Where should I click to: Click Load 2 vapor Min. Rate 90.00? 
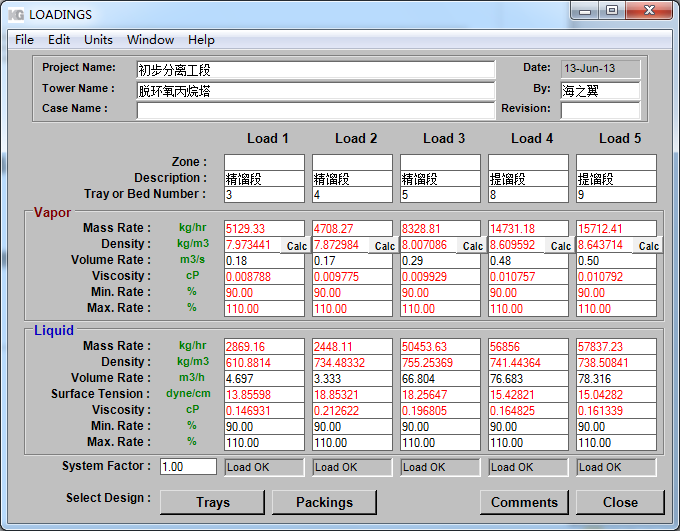tap(353, 293)
